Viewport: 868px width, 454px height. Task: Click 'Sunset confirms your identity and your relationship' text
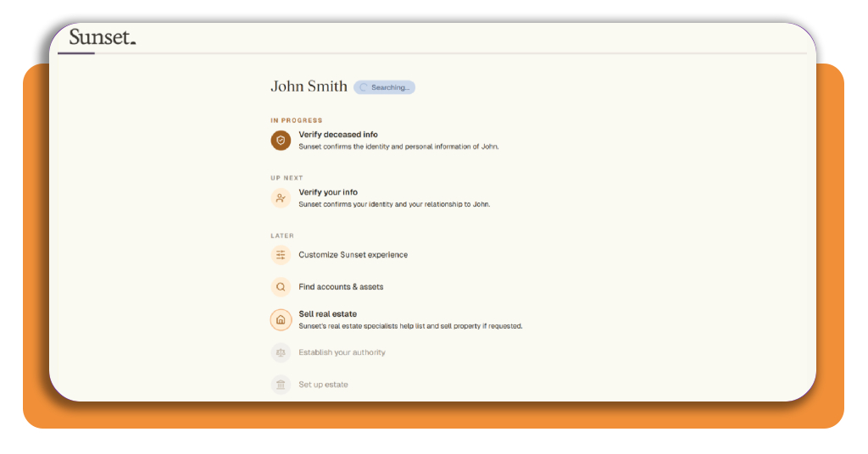[394, 204]
